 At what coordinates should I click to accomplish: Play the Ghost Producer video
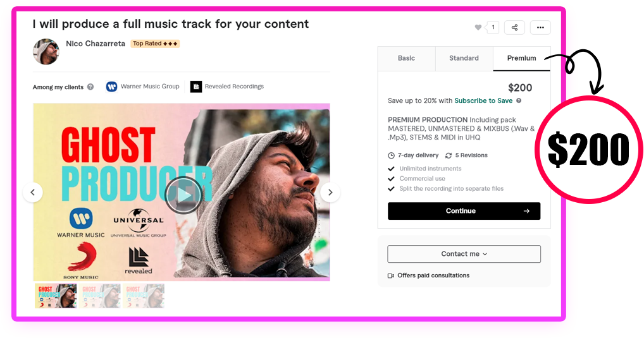[x=183, y=195]
